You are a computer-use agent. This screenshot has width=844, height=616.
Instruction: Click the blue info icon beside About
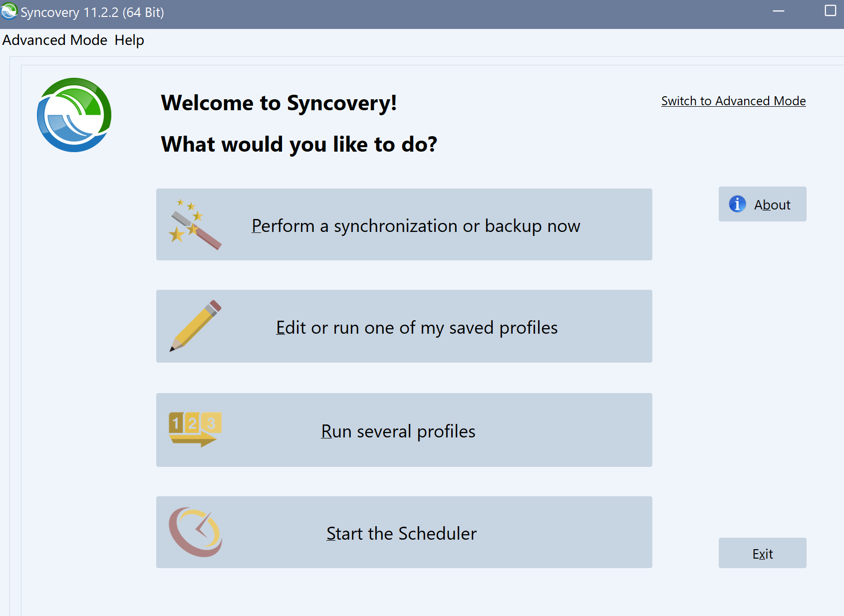(x=737, y=204)
